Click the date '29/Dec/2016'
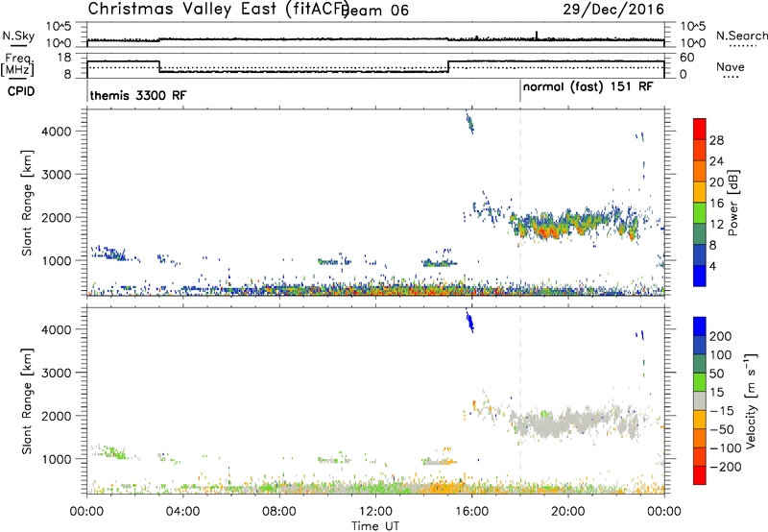Viewport: 768px width, 532px height. 613,9
